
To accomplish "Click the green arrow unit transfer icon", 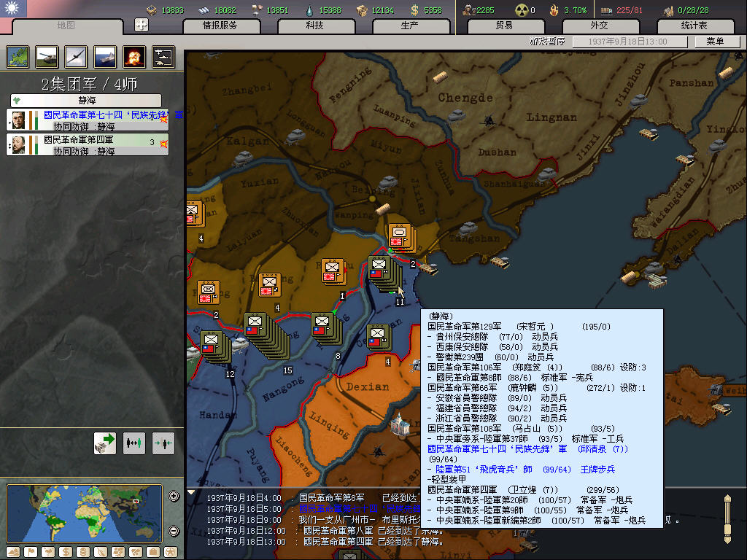I will click(105, 442).
